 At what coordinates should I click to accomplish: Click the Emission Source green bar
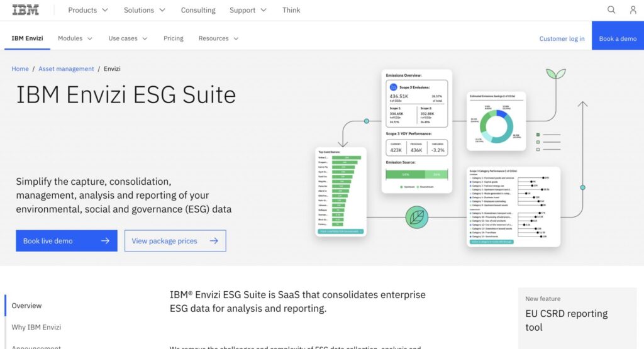[416, 175]
